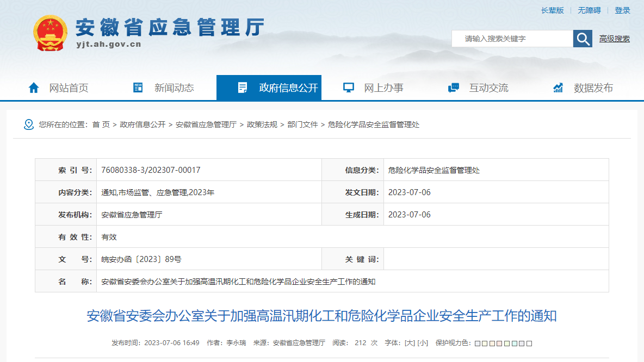Click the 长辈版 link at top
This screenshot has height=362, width=644.
pyautogui.click(x=552, y=10)
